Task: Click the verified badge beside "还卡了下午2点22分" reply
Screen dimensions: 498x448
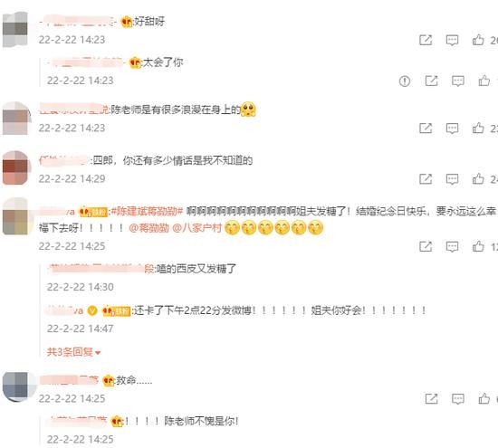Action: pyautogui.click(x=92, y=310)
